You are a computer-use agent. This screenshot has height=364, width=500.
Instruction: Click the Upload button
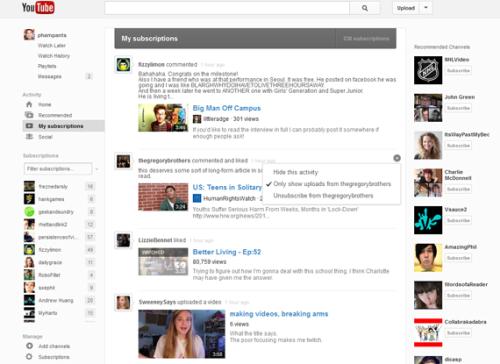(406, 8)
